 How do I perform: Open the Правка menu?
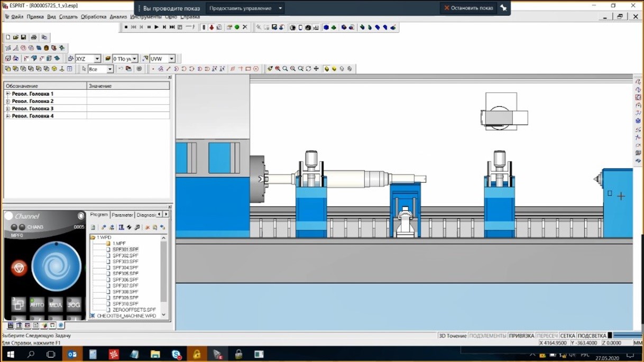(35, 16)
